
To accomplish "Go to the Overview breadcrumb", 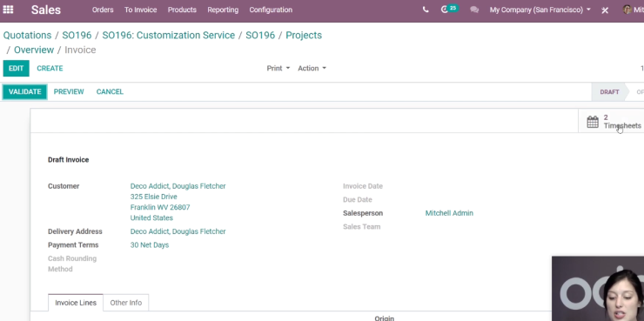I will click(x=34, y=50).
